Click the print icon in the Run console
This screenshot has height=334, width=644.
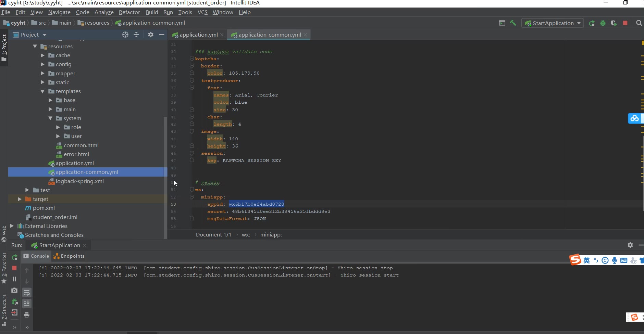27,315
